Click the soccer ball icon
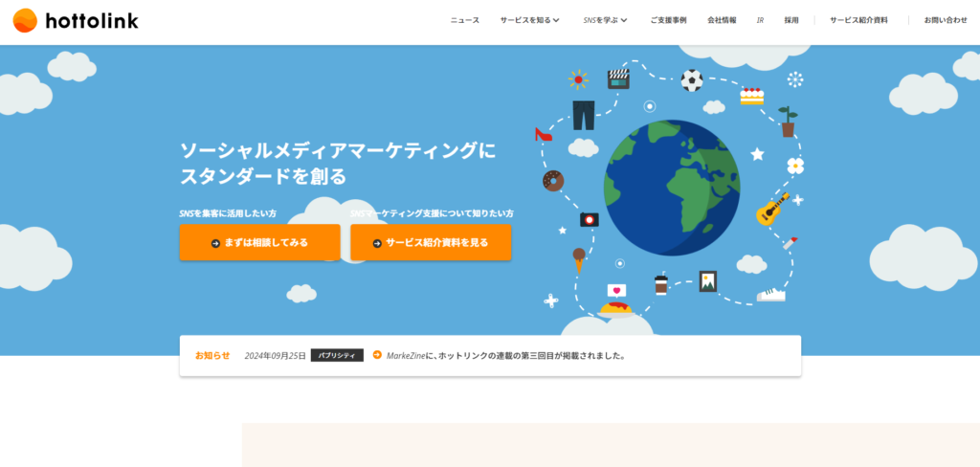 point(692,80)
